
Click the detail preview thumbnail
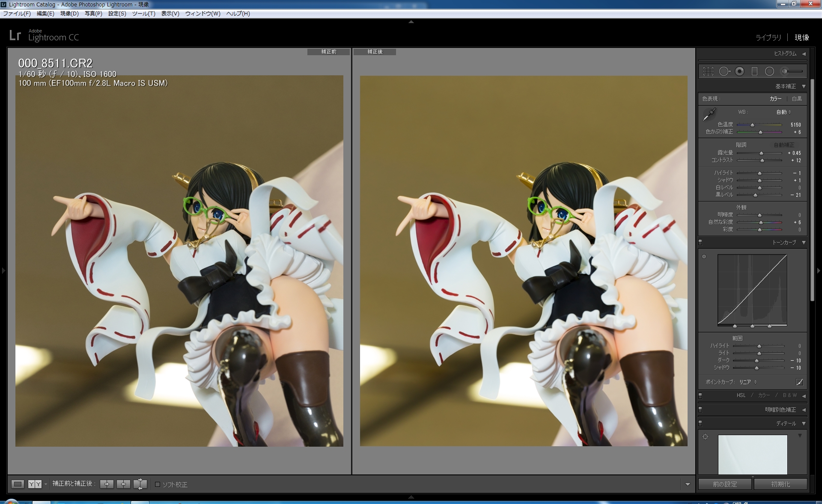753,454
